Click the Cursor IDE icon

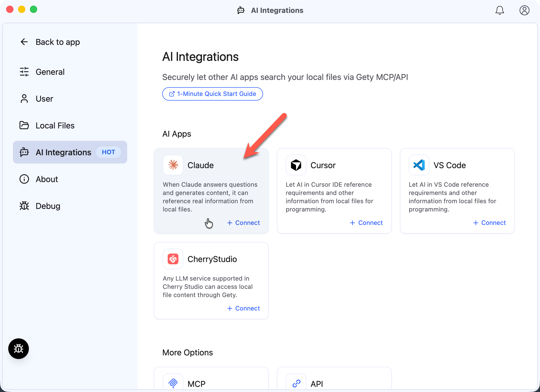click(296, 165)
